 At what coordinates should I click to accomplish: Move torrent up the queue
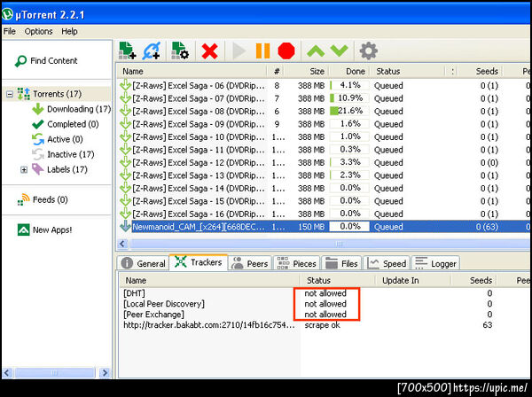click(x=316, y=51)
